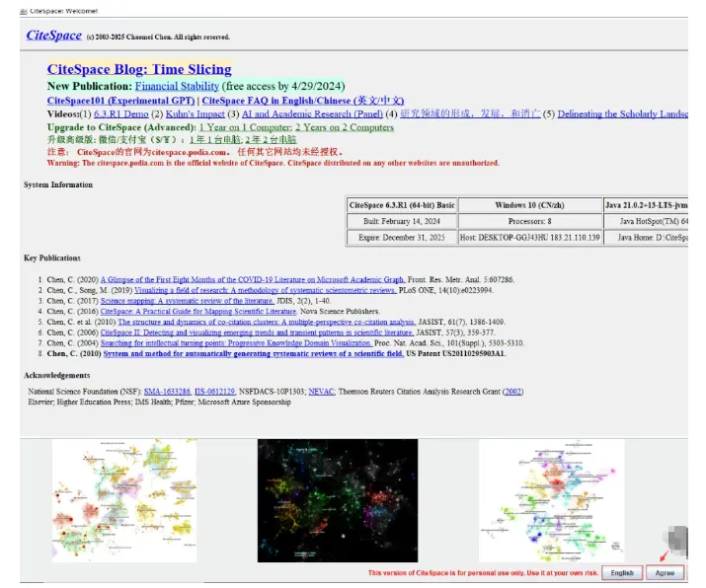Click the Expire: December 31, 2025 cell
This screenshot has width=706, height=588.
coord(402,238)
